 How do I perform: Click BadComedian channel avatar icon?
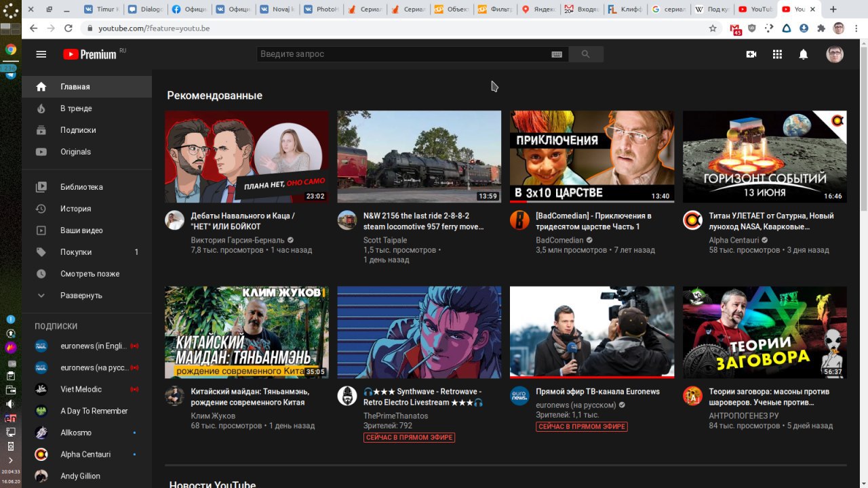click(520, 220)
